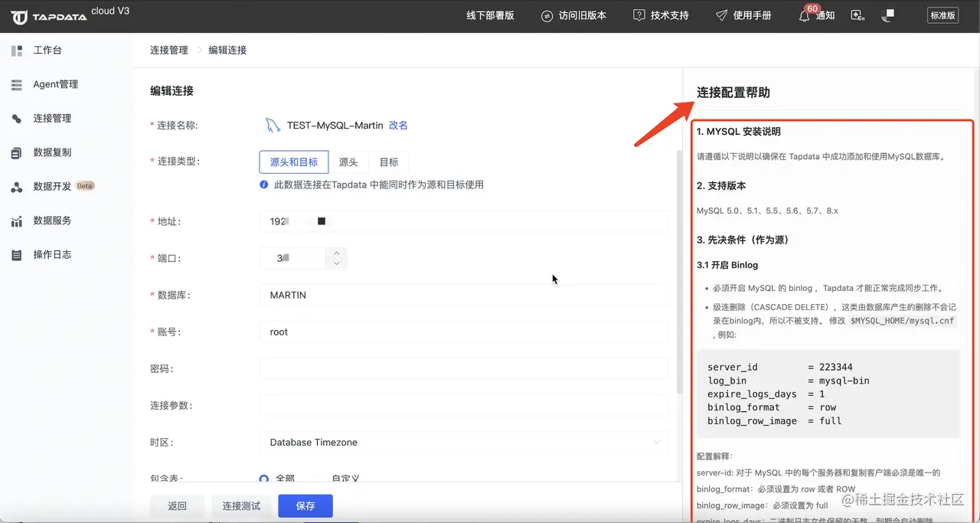Click the 数据开发 nodes icon
The height and width of the screenshot is (523, 980).
pyautogui.click(x=17, y=187)
